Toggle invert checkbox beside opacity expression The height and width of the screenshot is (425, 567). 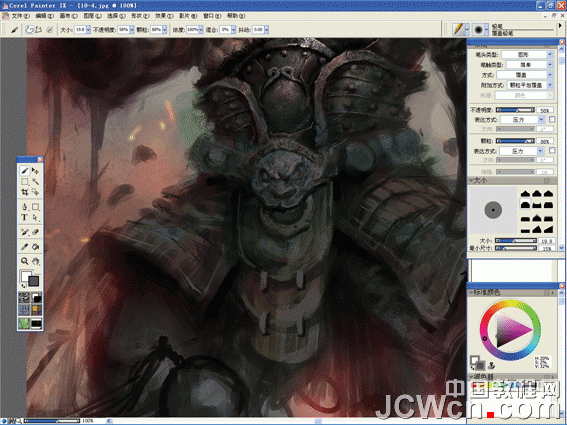pos(552,119)
